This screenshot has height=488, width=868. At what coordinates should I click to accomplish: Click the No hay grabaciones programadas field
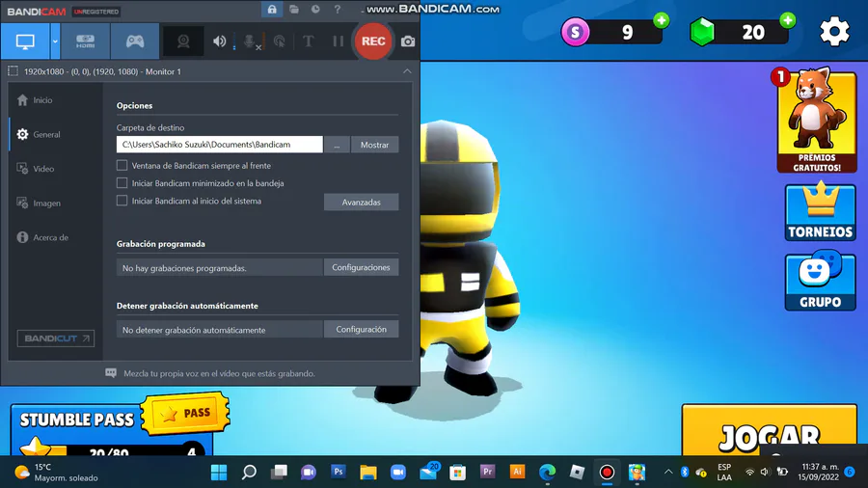(219, 268)
